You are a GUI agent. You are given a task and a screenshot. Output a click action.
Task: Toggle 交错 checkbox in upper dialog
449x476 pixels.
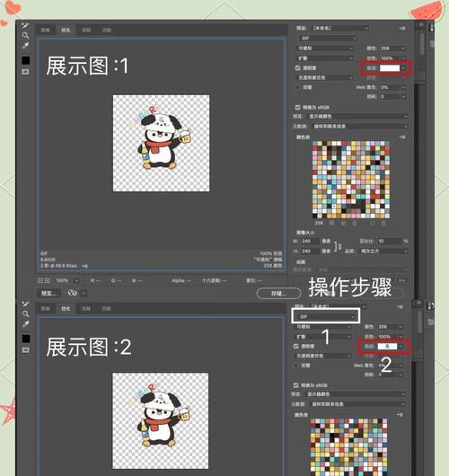(x=298, y=87)
